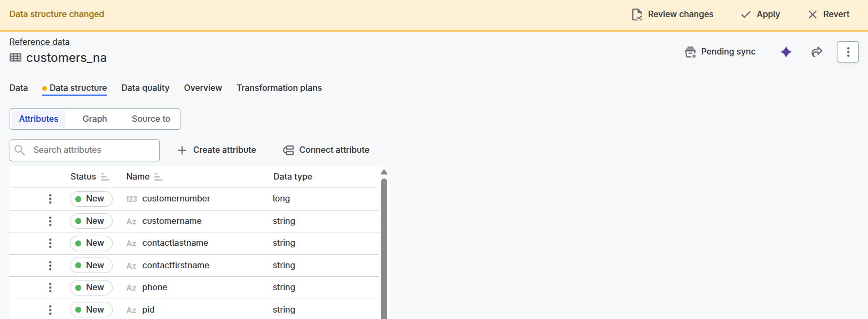This screenshot has height=319, width=868.
Task: Sort attributes by Status column
Action: coord(105,177)
